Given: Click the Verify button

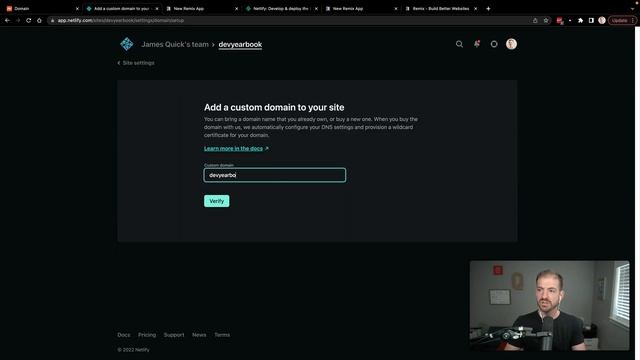Looking at the screenshot, I should (217, 201).
